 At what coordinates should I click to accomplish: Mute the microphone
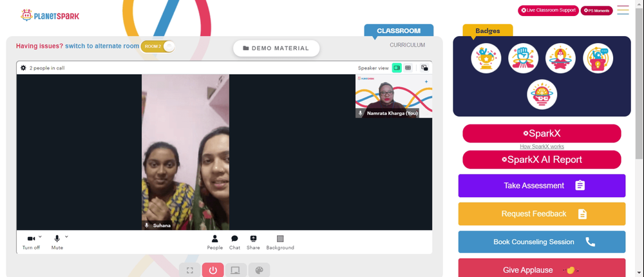point(57,242)
